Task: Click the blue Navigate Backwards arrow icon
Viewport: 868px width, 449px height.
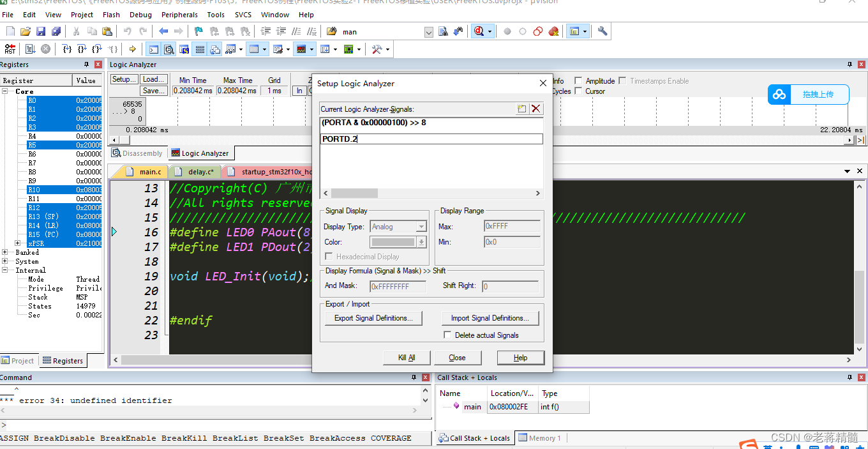Action: coord(163,31)
